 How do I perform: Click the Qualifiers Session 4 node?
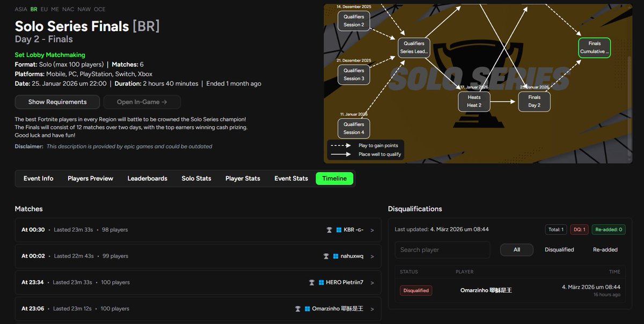(x=354, y=128)
